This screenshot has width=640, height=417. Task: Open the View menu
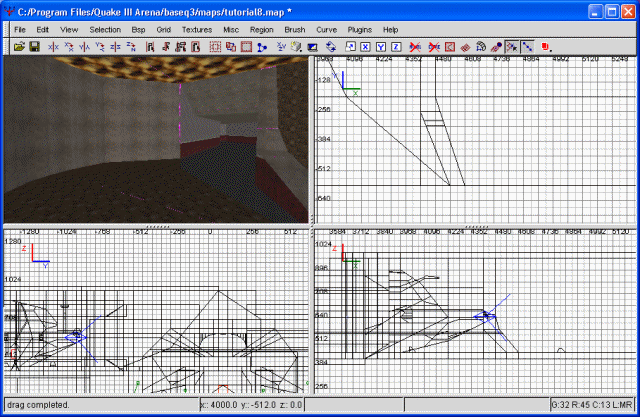pos(69,29)
